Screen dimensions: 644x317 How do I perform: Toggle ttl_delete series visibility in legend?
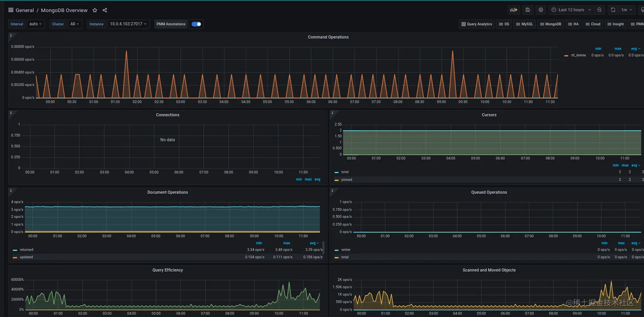pyautogui.click(x=578, y=55)
